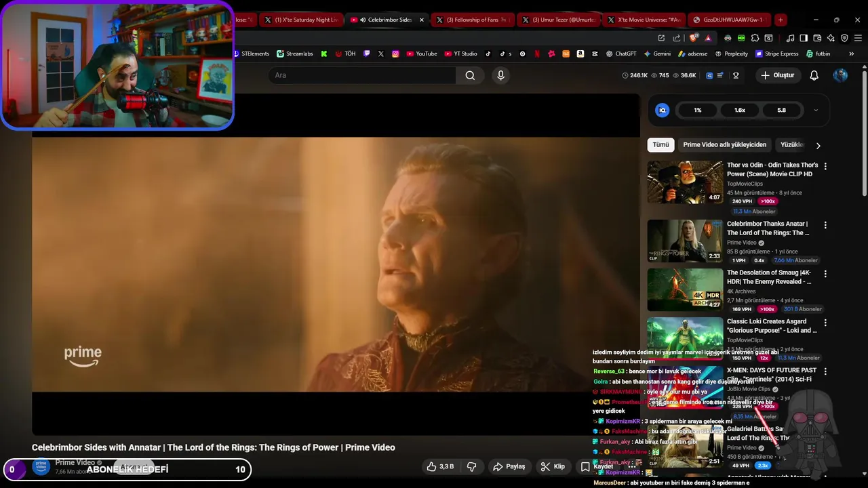Open the Amazon bookmark icon

pos(580,54)
